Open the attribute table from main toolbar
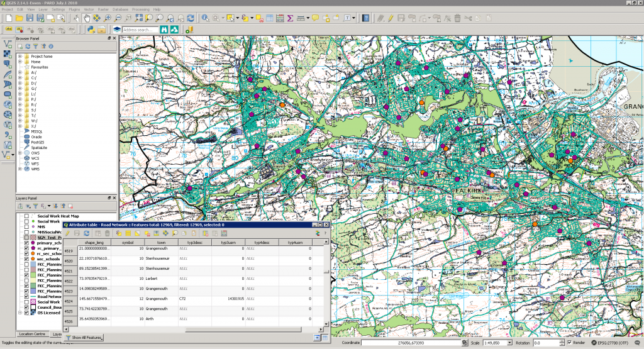 (269, 18)
